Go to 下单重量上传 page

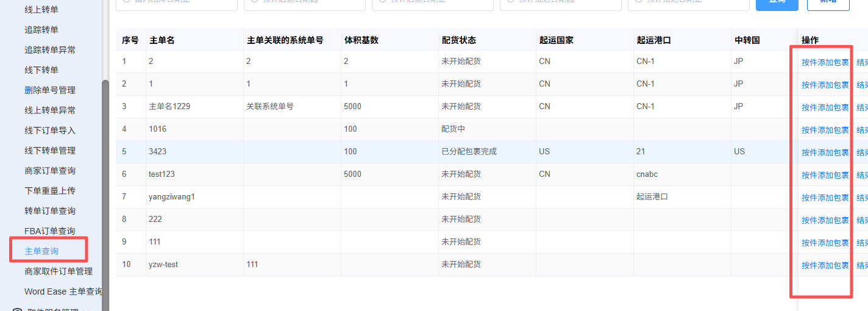[50, 191]
